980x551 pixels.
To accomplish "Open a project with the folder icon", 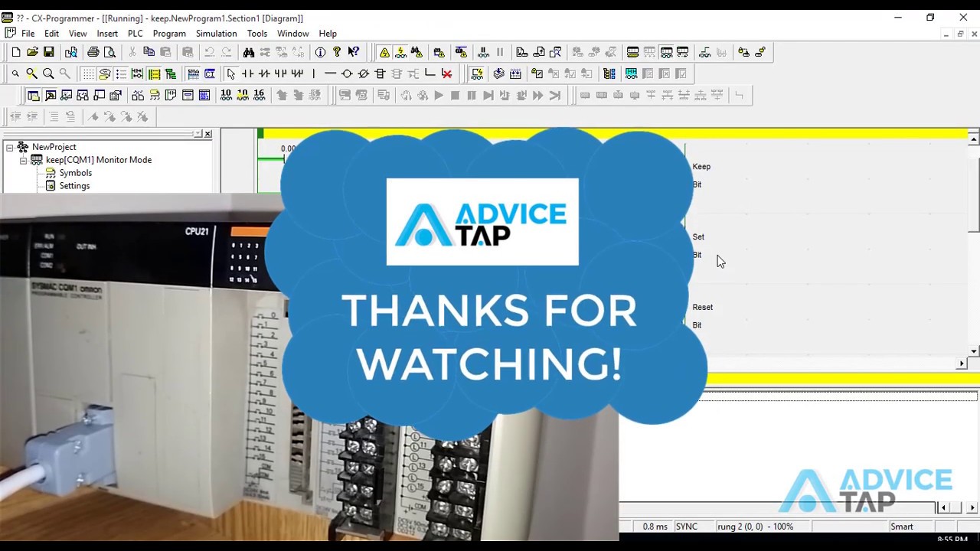I will tap(32, 52).
